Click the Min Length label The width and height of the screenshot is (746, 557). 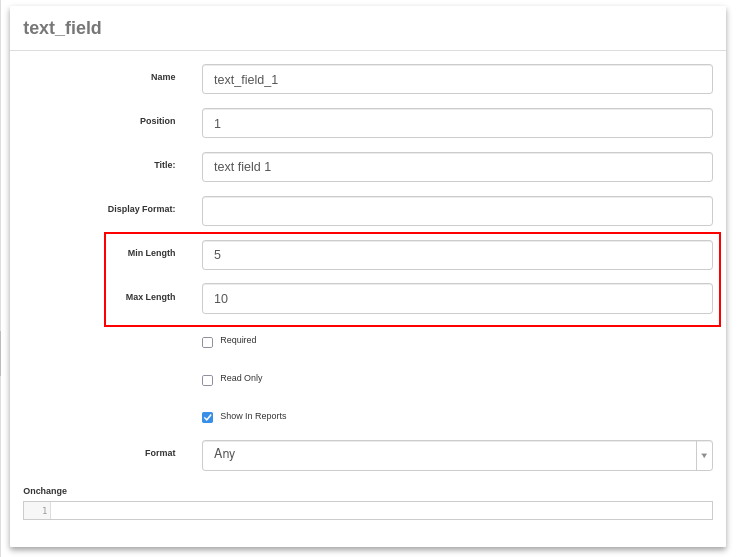coord(151,253)
